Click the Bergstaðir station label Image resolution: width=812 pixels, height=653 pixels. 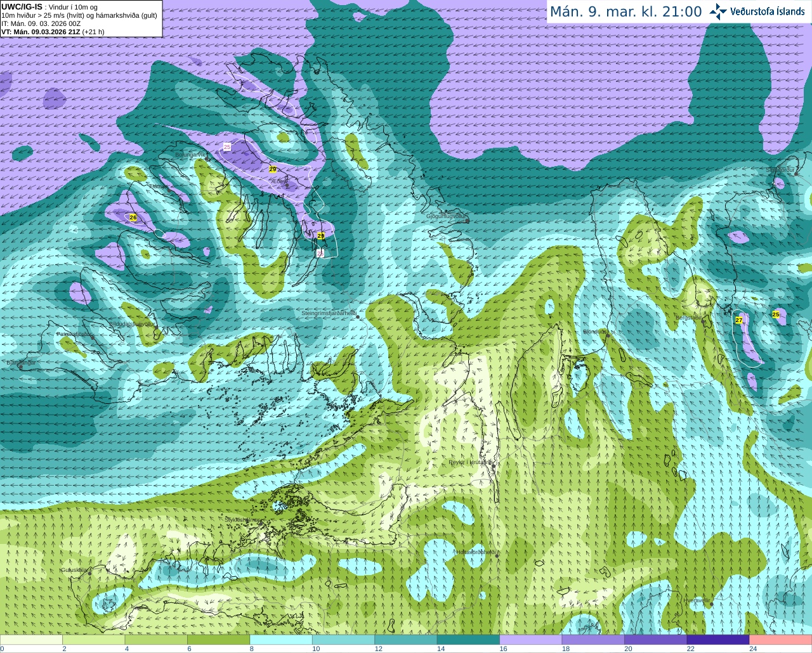pos(688,318)
